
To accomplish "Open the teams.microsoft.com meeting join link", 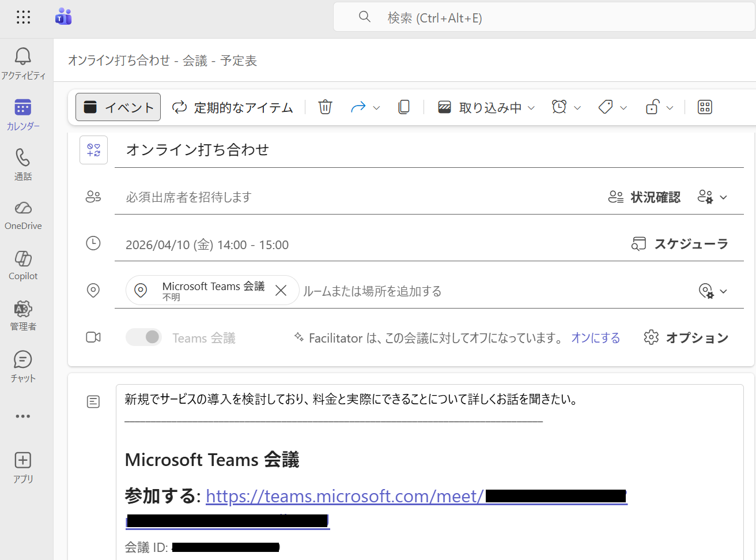I will (x=345, y=496).
